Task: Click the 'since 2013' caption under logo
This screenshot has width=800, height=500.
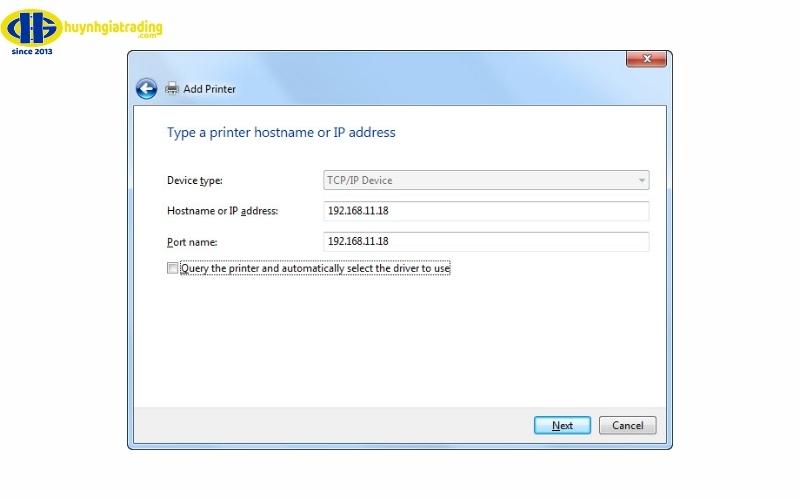Action: click(32, 51)
